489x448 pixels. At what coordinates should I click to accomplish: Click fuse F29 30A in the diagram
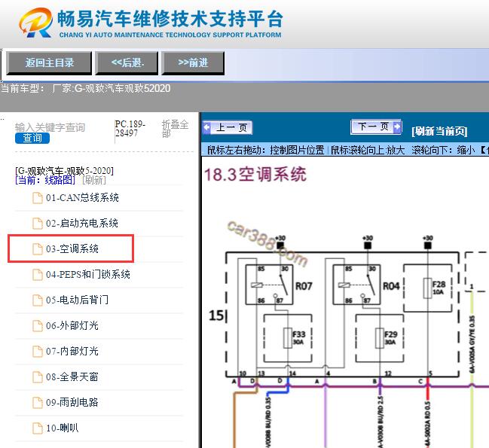pyautogui.click(x=380, y=338)
